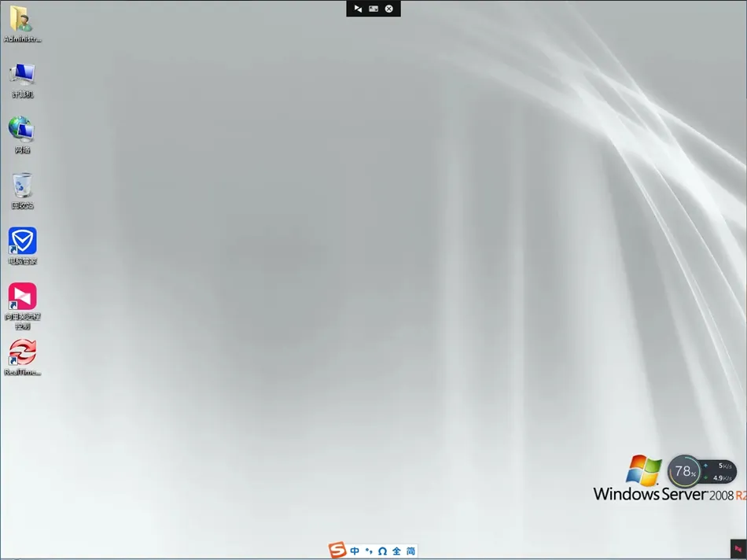
Task: Click the pink icon in bottom-right corner
Action: point(738,549)
